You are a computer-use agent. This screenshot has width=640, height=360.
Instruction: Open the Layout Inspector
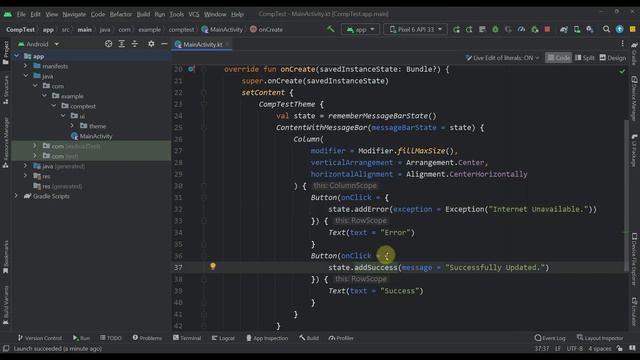[x=600, y=338]
